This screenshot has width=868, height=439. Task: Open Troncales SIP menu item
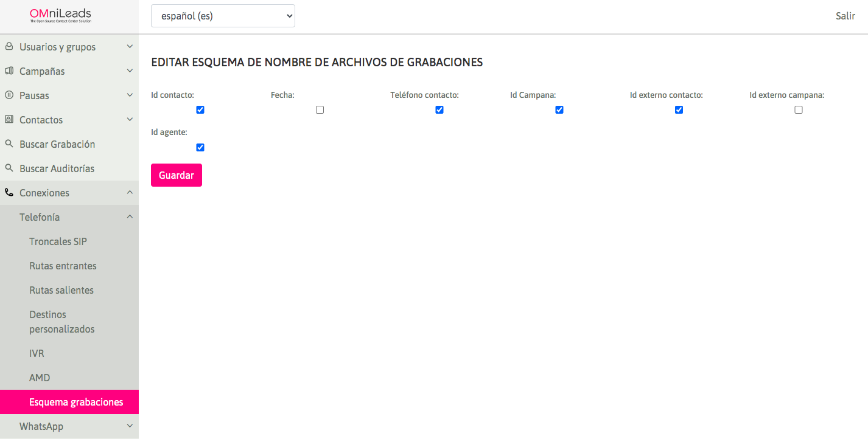(58, 241)
